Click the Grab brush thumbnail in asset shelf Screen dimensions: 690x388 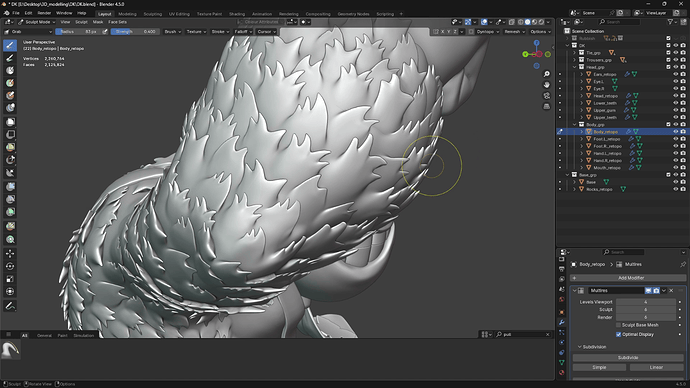pos(10,350)
